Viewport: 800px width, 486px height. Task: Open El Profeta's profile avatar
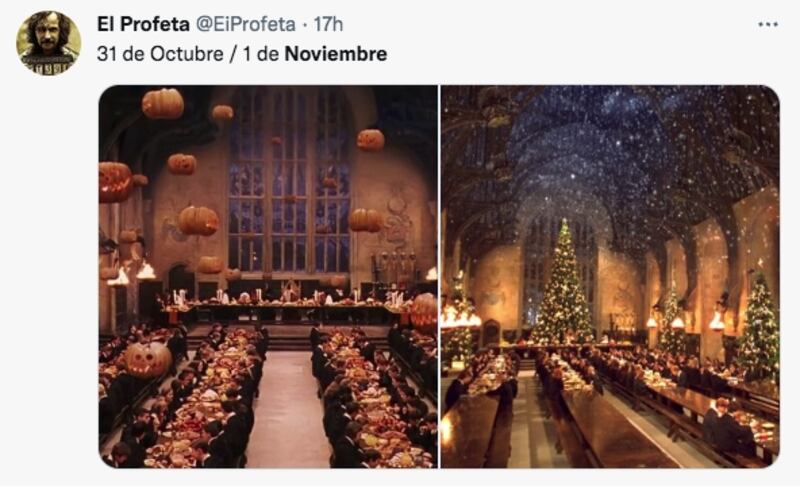pyautogui.click(x=48, y=43)
